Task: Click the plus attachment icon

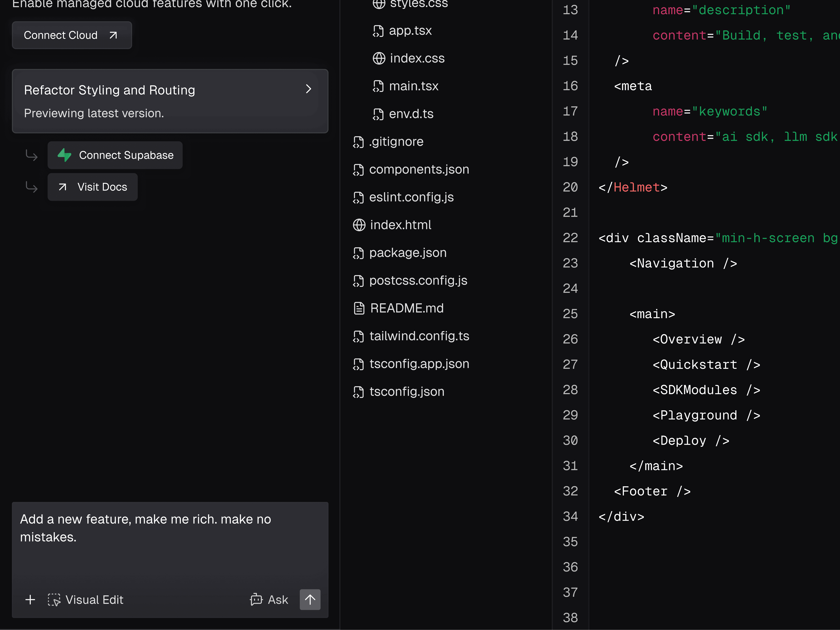Action: click(x=30, y=600)
